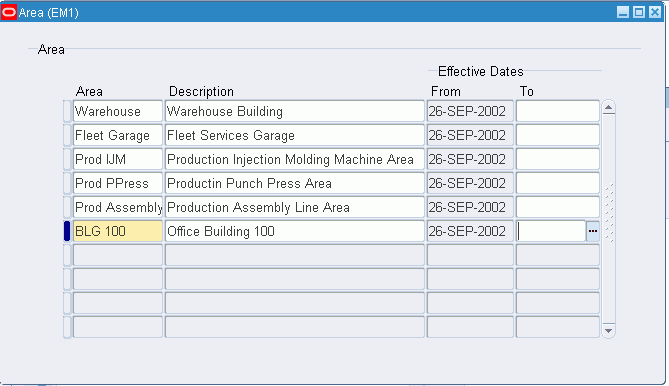The height and width of the screenshot is (386, 669).
Task: Click the To date field for Prod IJM
Action: click(x=558, y=159)
